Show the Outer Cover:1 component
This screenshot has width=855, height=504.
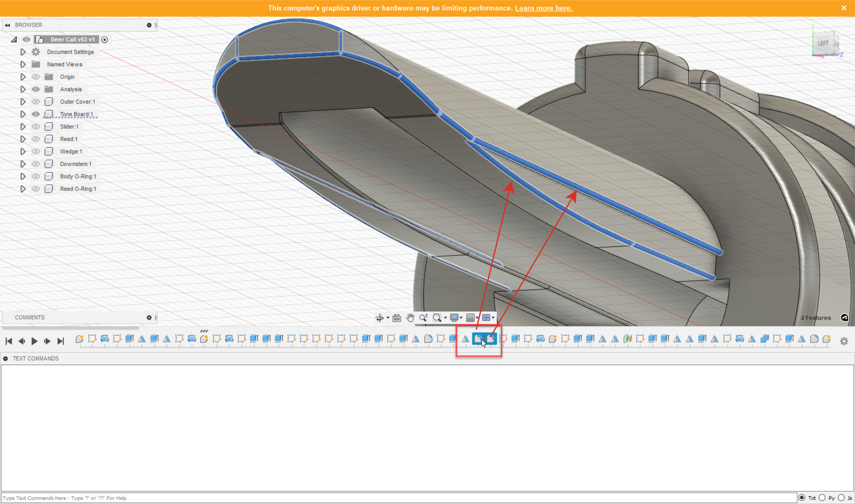36,102
